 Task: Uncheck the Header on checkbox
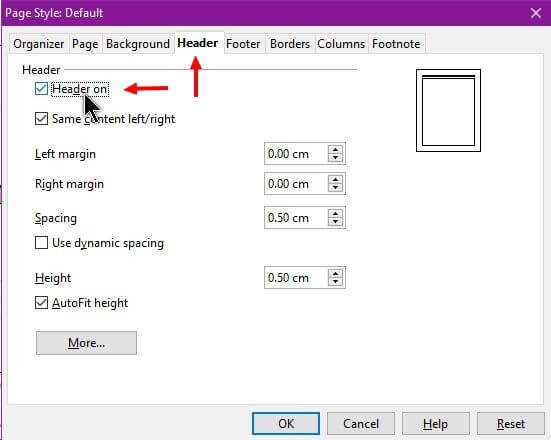[41, 89]
